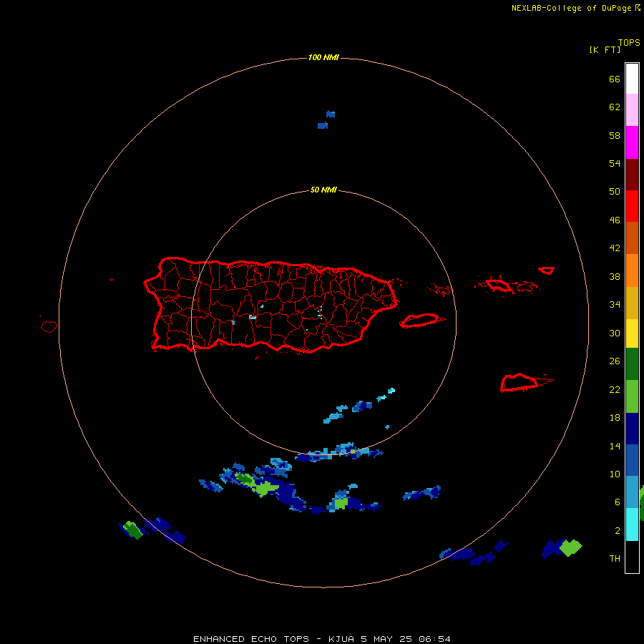644x644 pixels.
Task: Click the legend value "46"
Action: pos(615,220)
